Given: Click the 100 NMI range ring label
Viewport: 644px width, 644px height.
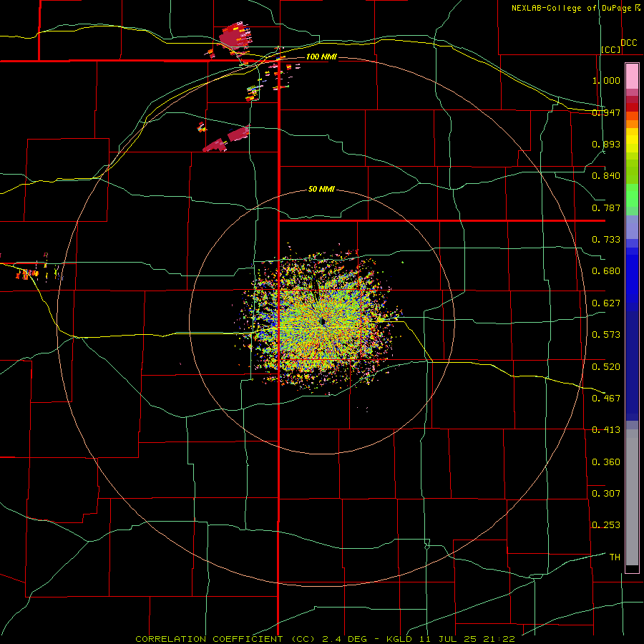Looking at the screenshot, I should coord(321,57).
